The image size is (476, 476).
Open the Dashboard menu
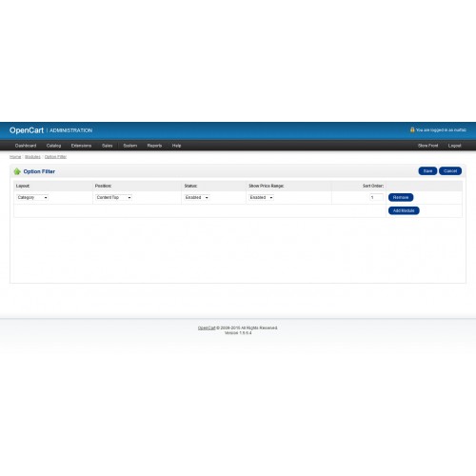click(26, 146)
